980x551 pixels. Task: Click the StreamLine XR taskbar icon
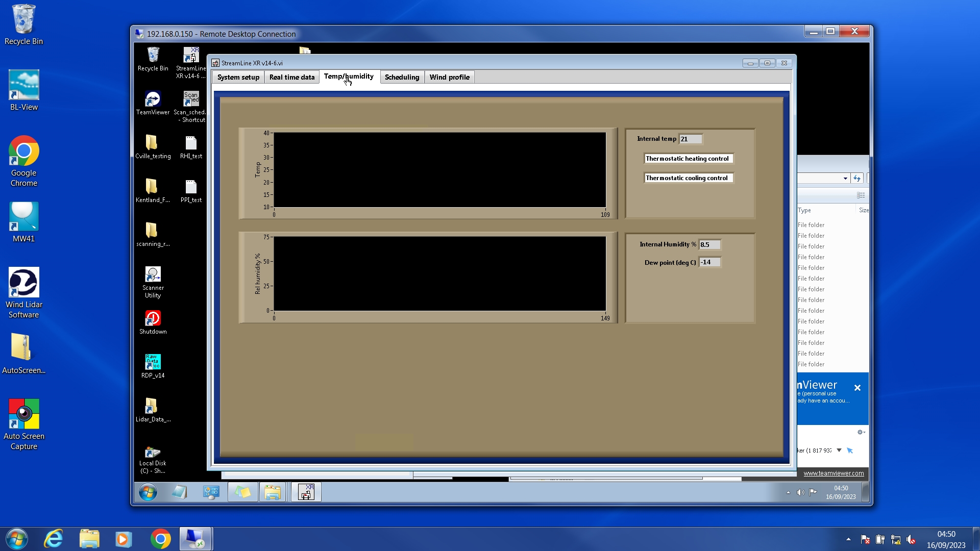click(x=306, y=492)
